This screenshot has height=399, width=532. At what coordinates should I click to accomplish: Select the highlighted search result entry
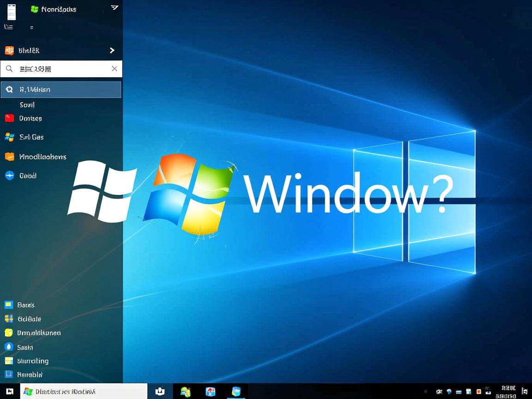[61, 89]
